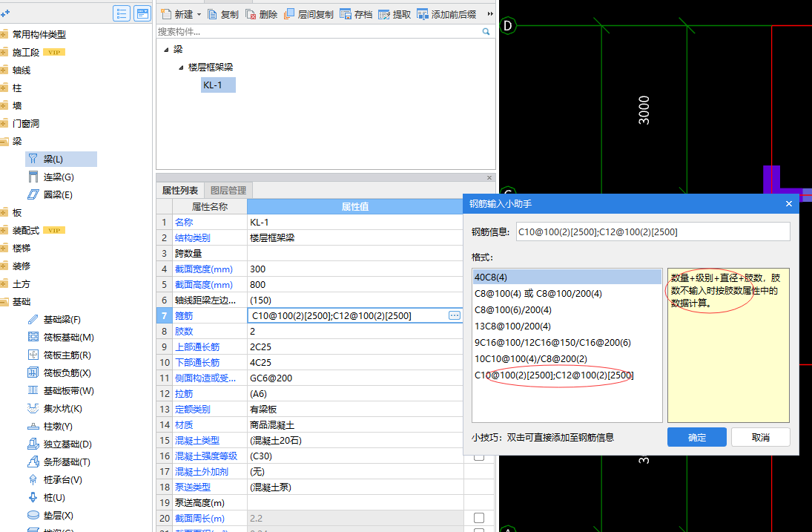Select 圈梁(E) ring beam type
The height and width of the screenshot is (532, 812).
click(x=50, y=195)
